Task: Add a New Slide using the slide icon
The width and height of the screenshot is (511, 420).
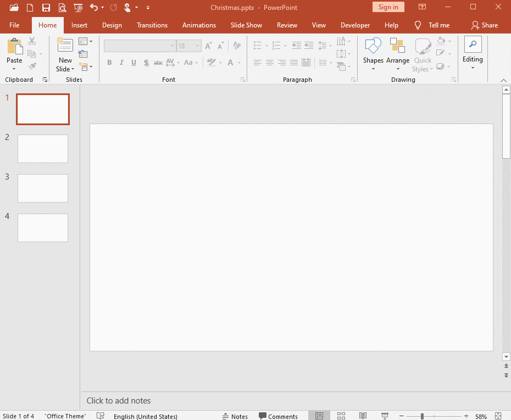Action: click(65, 45)
